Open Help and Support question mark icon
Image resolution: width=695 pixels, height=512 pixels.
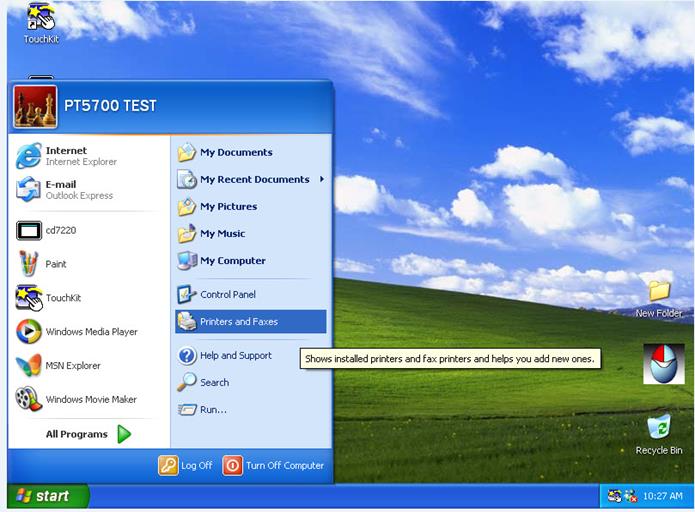pyautogui.click(x=187, y=356)
